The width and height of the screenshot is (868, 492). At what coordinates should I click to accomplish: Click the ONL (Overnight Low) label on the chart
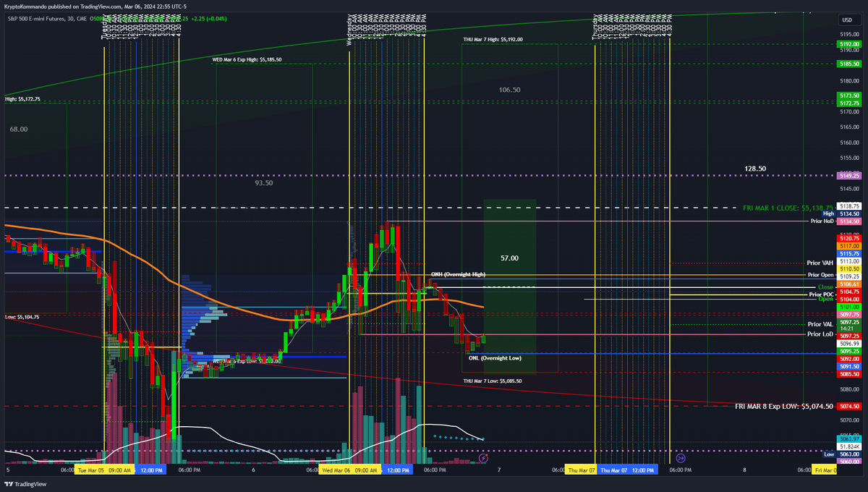pyautogui.click(x=495, y=357)
